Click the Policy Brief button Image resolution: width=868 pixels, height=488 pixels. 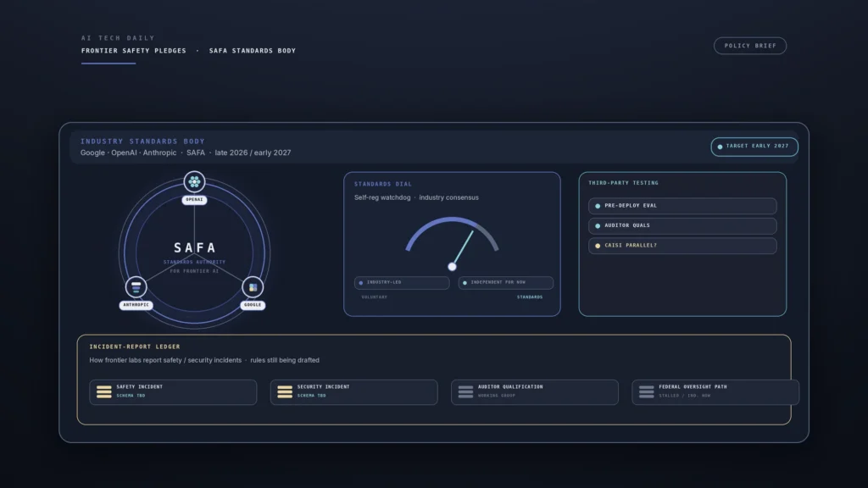click(750, 46)
